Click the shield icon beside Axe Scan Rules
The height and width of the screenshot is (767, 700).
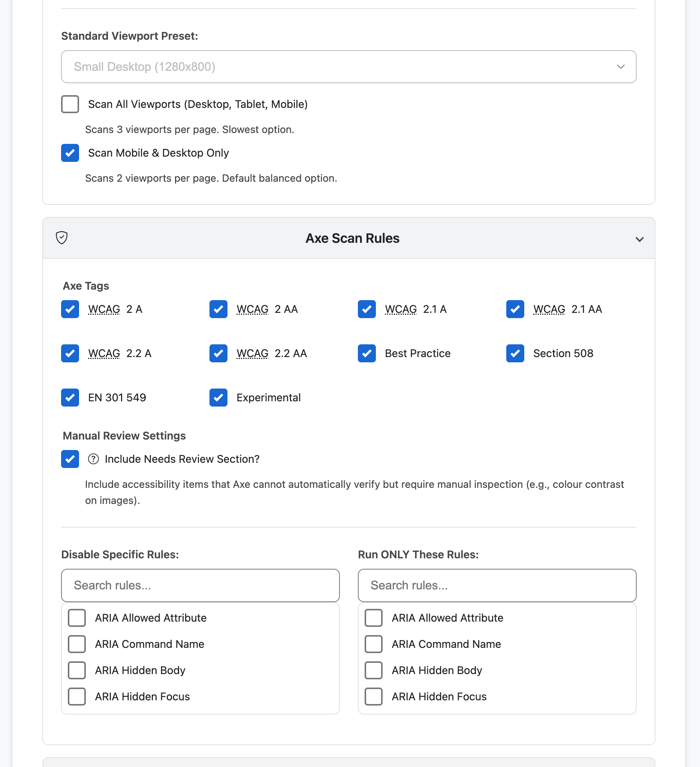pyautogui.click(x=61, y=238)
